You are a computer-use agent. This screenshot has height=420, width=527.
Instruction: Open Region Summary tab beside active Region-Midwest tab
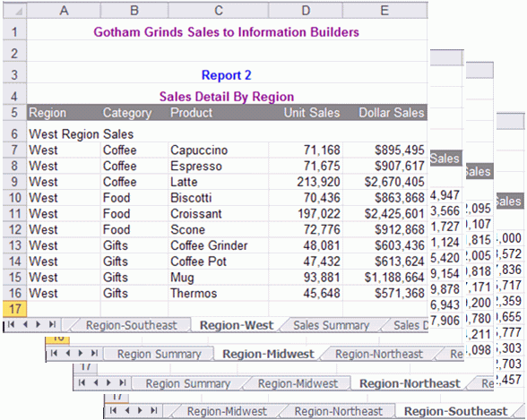pyautogui.click(x=159, y=355)
